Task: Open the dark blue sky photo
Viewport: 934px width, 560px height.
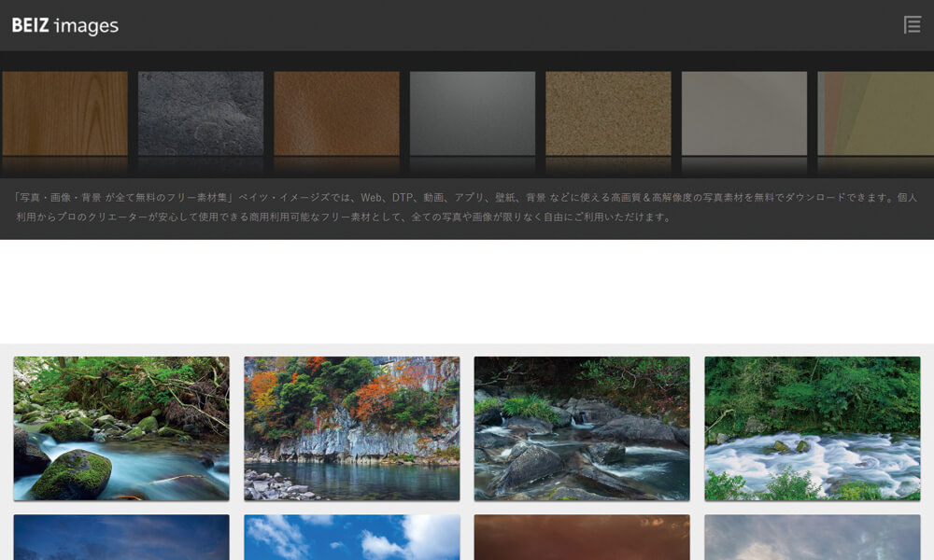Action: point(121,538)
